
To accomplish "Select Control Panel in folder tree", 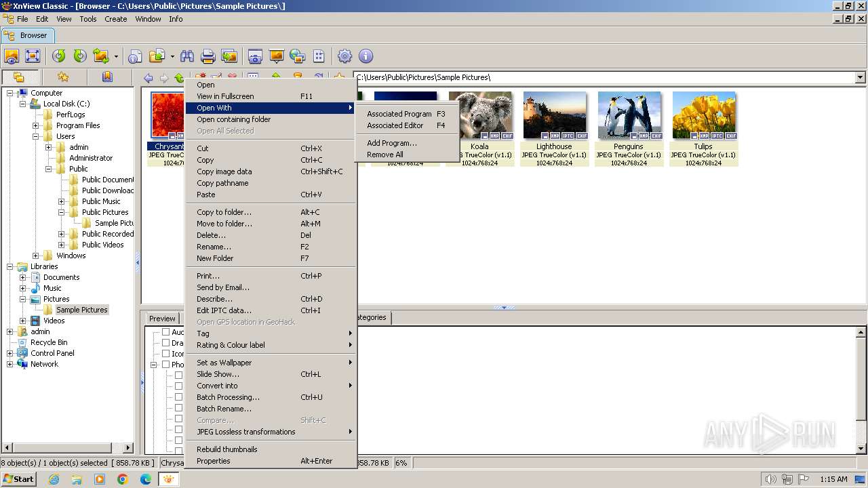I will pos(52,353).
